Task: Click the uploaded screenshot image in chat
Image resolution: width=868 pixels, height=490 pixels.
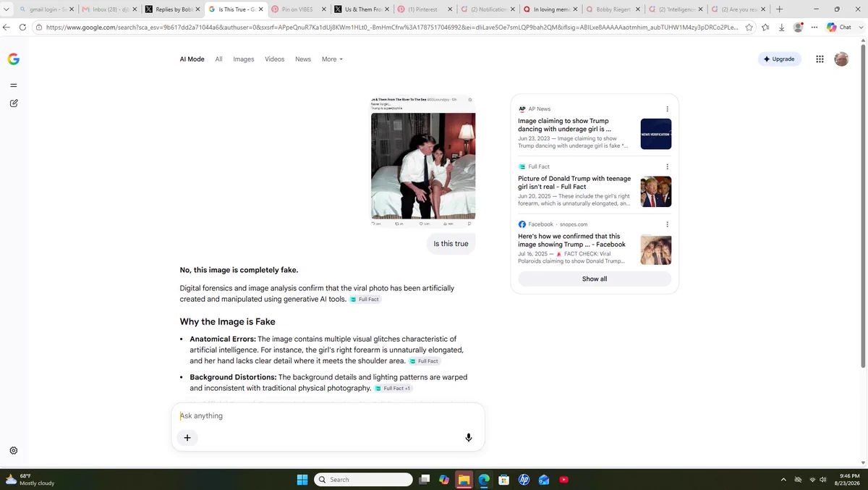Action: pyautogui.click(x=423, y=161)
